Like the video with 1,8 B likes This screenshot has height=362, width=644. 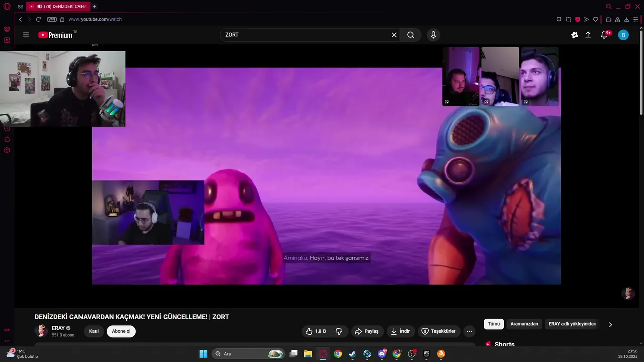[x=315, y=331]
